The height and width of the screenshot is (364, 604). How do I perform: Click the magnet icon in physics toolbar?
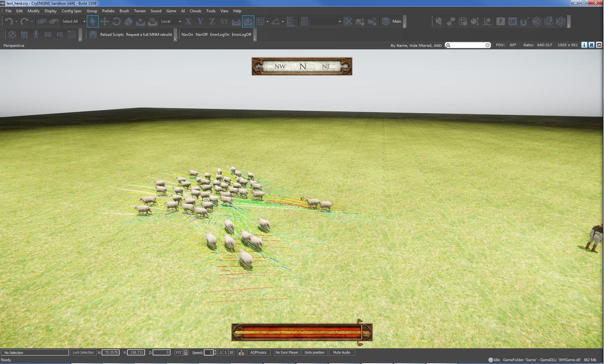[524, 22]
